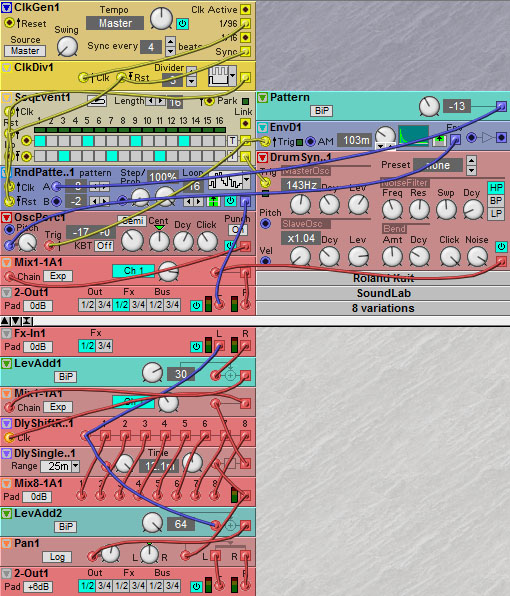Enable the HP noise filter mode

coord(496,187)
